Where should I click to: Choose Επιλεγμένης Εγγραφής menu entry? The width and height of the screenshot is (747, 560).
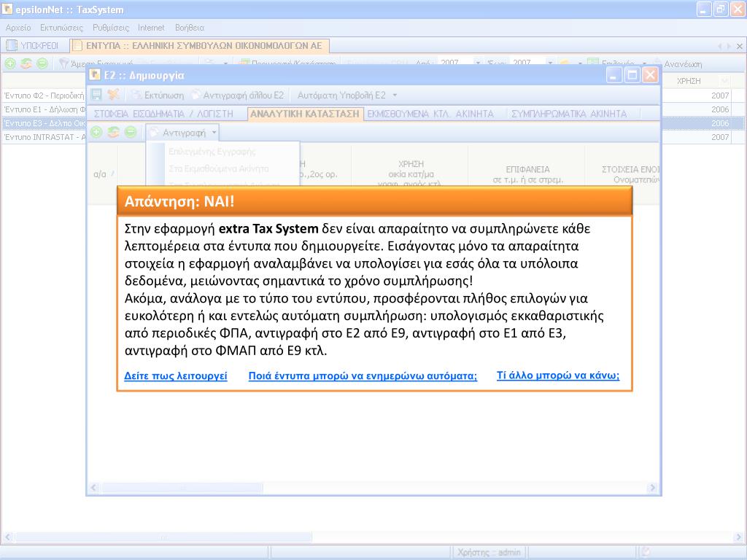[212, 152]
